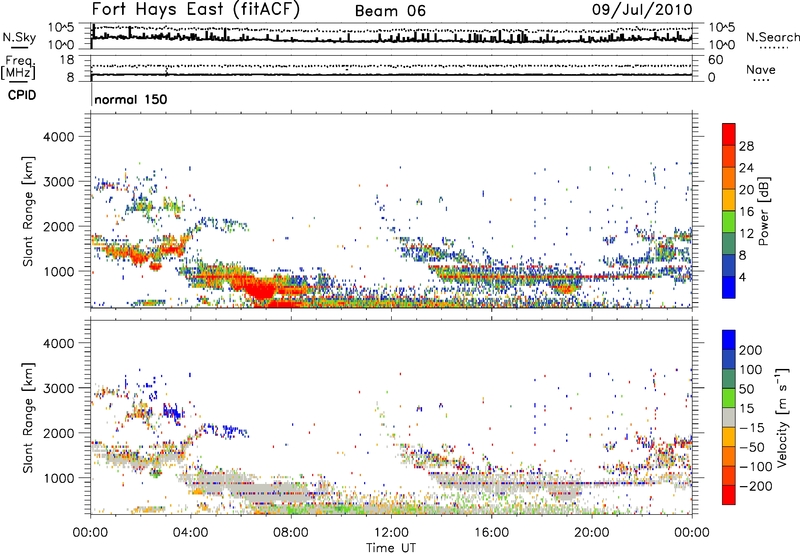The height and width of the screenshot is (554, 800).
Task: Select the "100" velocity colour bar label
Action: click(751, 369)
